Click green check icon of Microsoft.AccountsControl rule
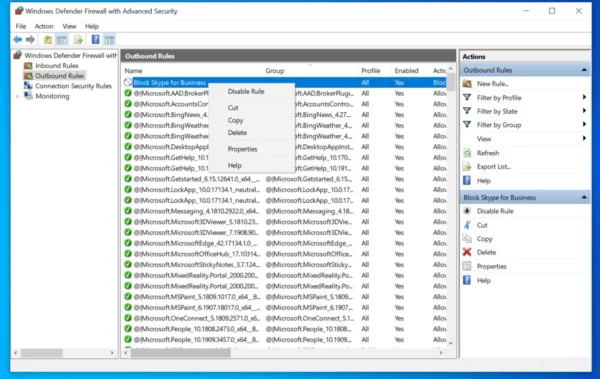This screenshot has width=600, height=379. (128, 104)
